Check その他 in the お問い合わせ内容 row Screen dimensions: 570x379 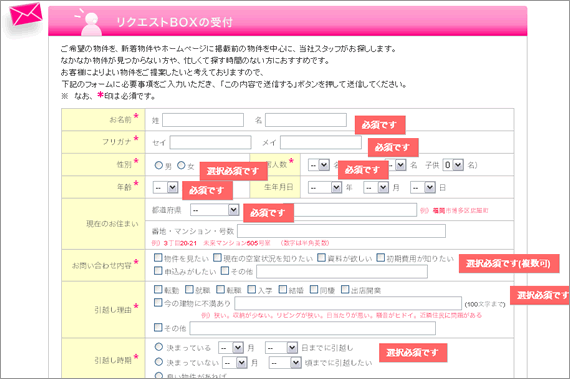tap(225, 271)
